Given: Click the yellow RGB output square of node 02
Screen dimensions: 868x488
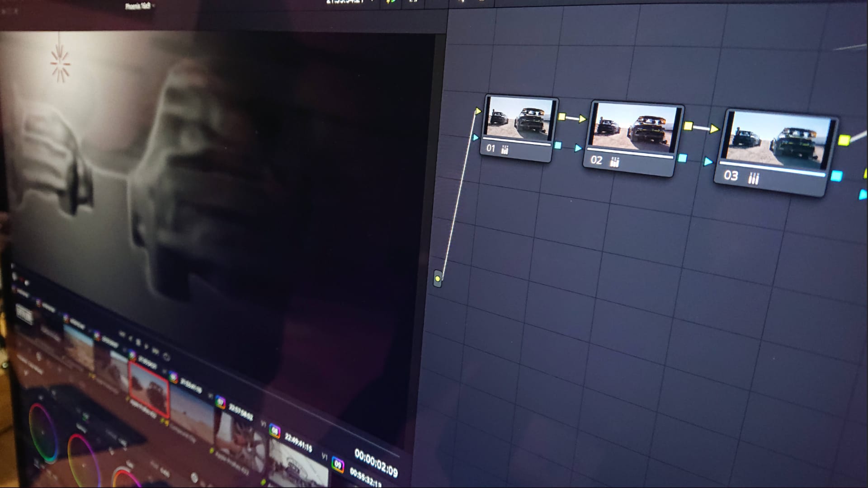Looking at the screenshot, I should (x=689, y=126).
